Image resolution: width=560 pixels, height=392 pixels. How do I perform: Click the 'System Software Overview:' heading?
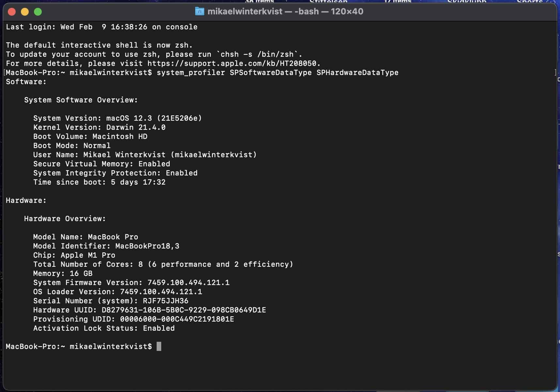tap(81, 100)
